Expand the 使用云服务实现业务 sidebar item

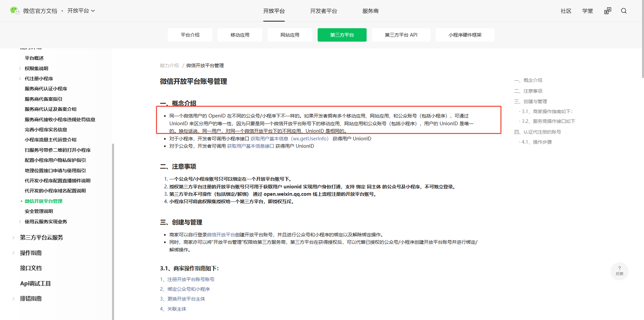(x=20, y=222)
